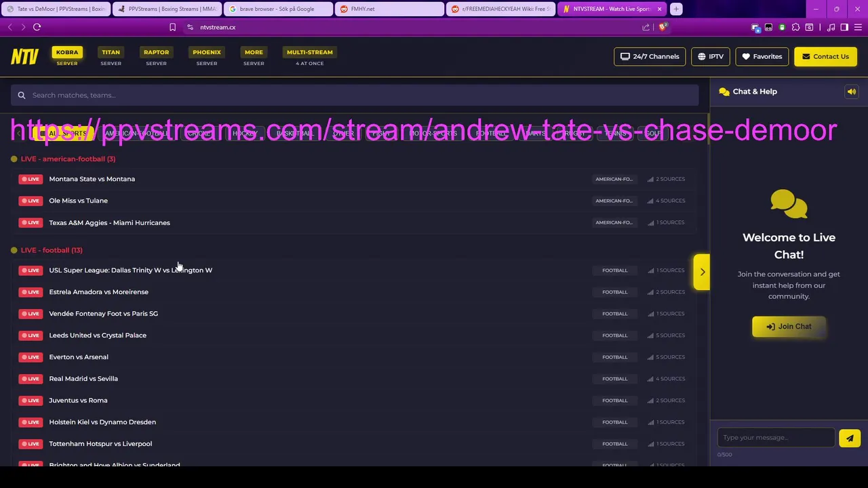This screenshot has width=868, height=488.
Task: Send the chat message with the yellow arrow
Action: 850,438
